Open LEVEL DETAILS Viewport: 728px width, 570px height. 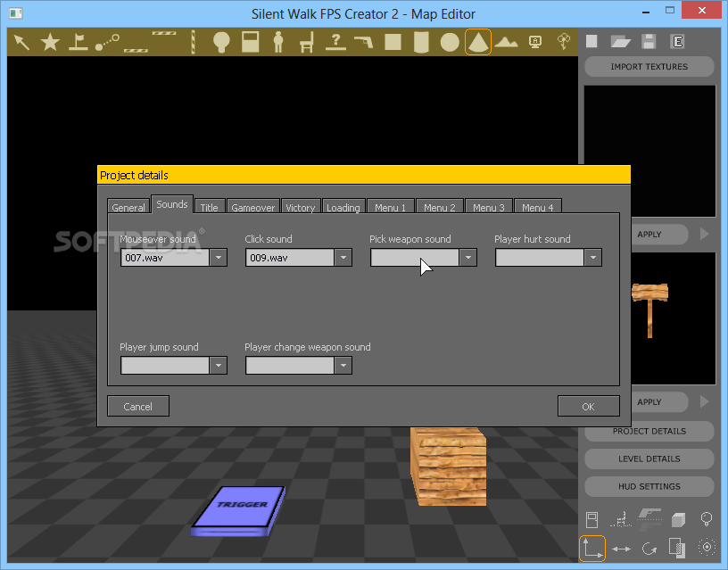[x=649, y=458]
